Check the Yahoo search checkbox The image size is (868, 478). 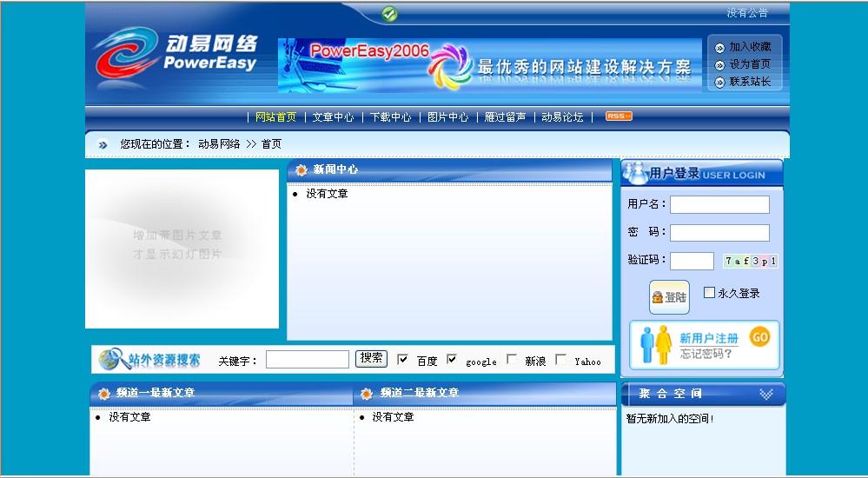(560, 360)
